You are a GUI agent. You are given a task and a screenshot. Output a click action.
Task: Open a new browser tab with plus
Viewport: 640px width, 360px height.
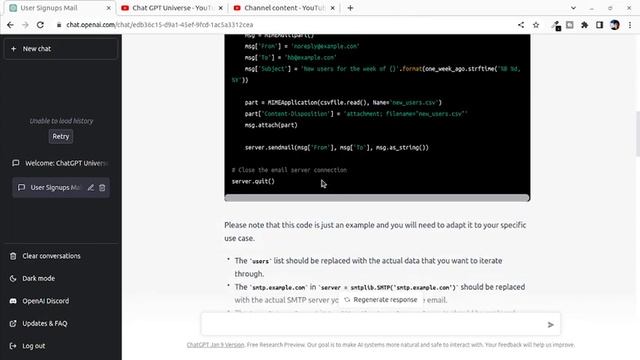coord(350,8)
